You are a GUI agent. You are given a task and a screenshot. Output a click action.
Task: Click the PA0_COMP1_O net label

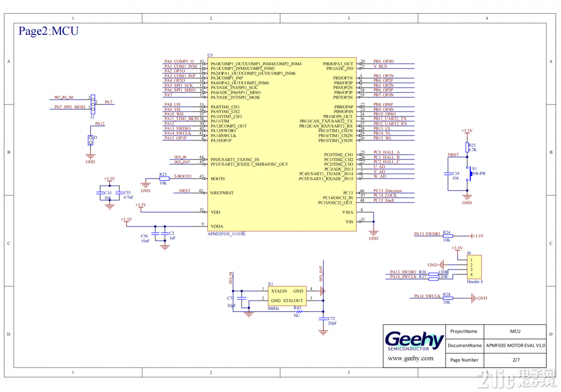[x=179, y=62]
